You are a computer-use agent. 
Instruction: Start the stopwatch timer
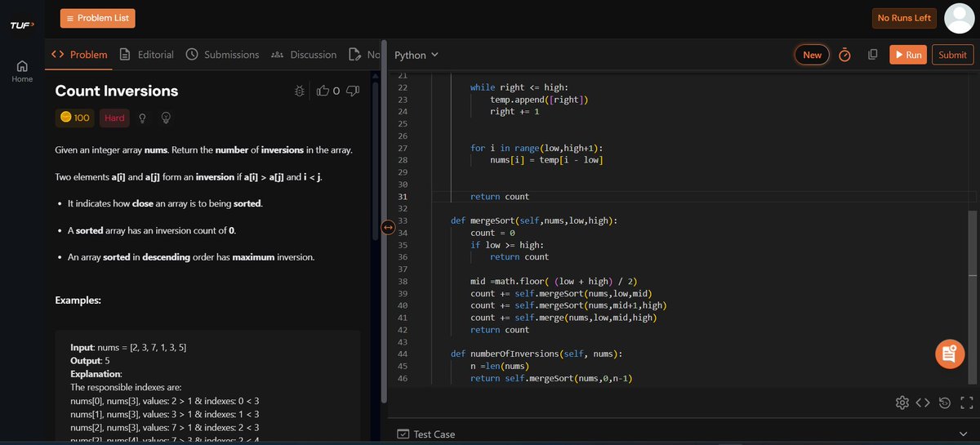coord(845,55)
